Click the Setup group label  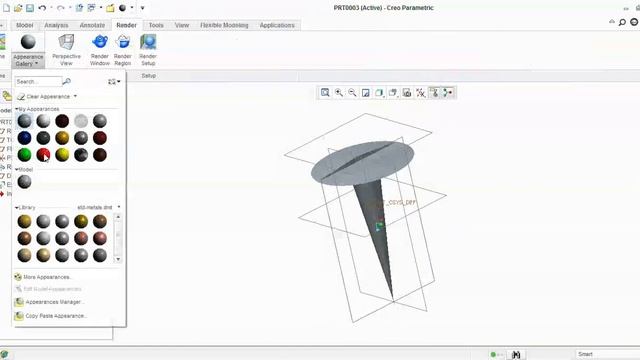click(x=149, y=76)
